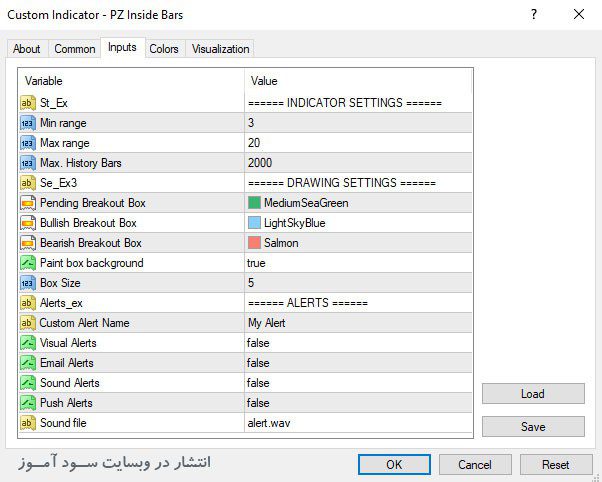Viewport: 602px width, 482px height.
Task: Click the Salmon color name text
Action: click(x=281, y=243)
